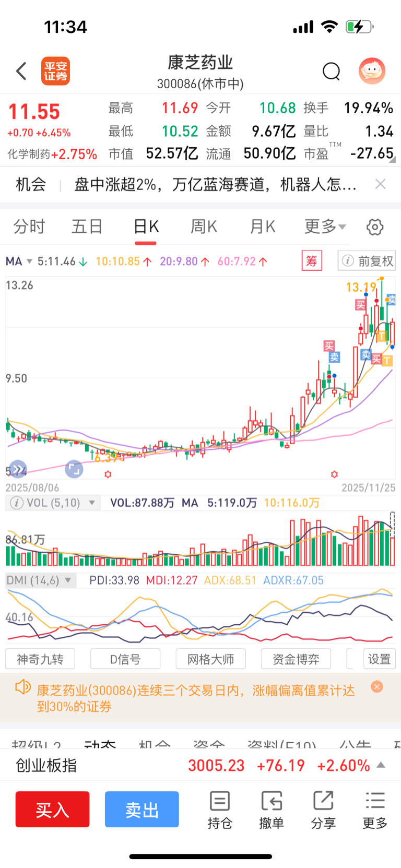Image resolution: width=401 pixels, height=868 pixels.
Task: Open the 平安证券 logo icon
Action: tap(56, 71)
